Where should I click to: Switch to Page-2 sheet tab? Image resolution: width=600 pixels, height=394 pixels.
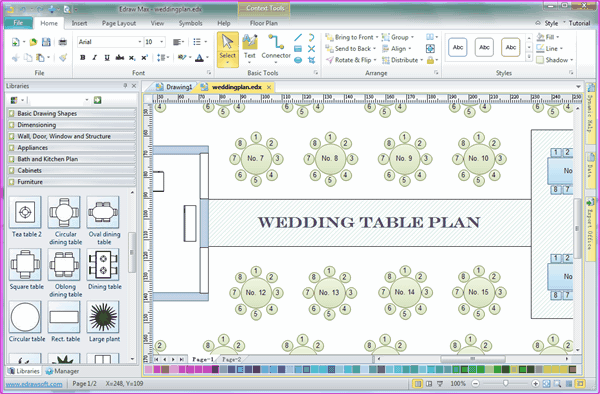tap(231, 359)
